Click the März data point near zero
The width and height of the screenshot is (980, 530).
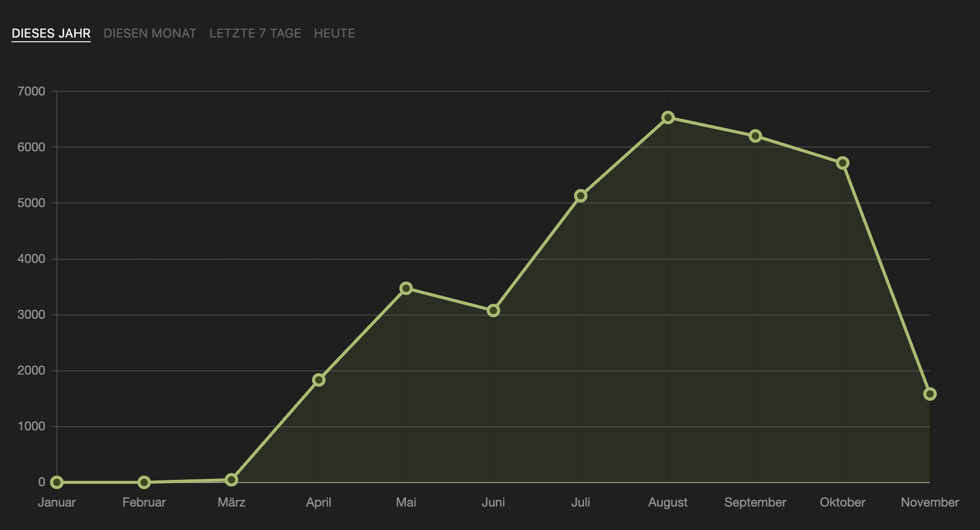tap(231, 480)
